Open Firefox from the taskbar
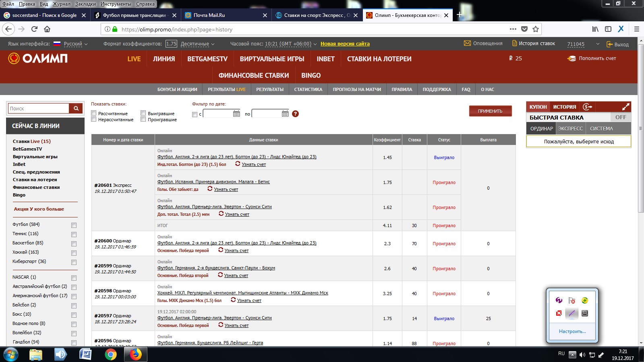644x362 pixels. coord(136,354)
